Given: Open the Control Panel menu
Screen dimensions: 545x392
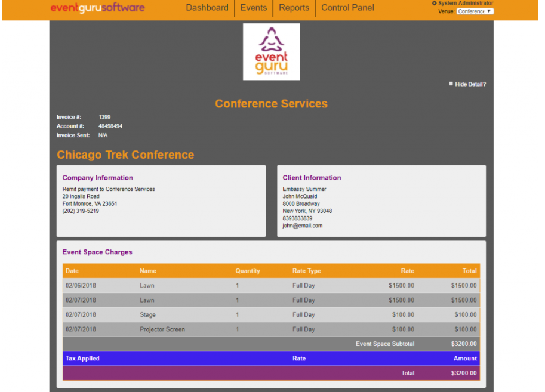Looking at the screenshot, I should click(347, 8).
